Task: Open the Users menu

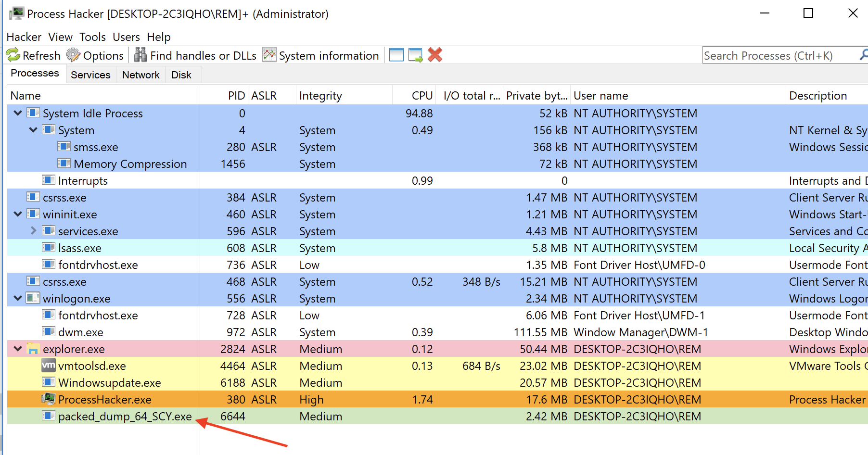Action: pos(126,37)
